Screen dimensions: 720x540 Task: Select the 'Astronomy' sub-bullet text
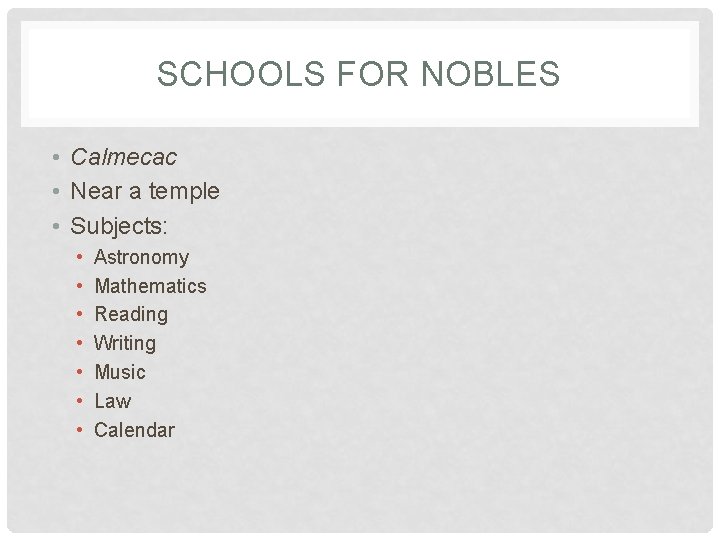coord(141,257)
